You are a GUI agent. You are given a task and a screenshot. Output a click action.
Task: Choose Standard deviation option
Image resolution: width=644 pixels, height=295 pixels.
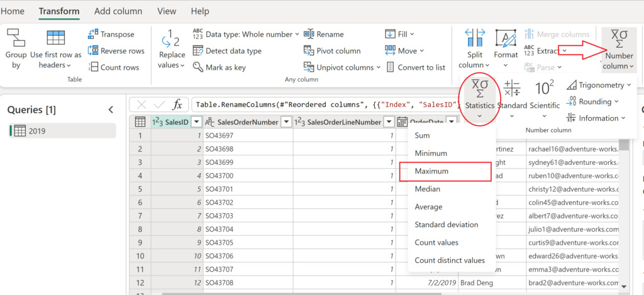coord(452,225)
